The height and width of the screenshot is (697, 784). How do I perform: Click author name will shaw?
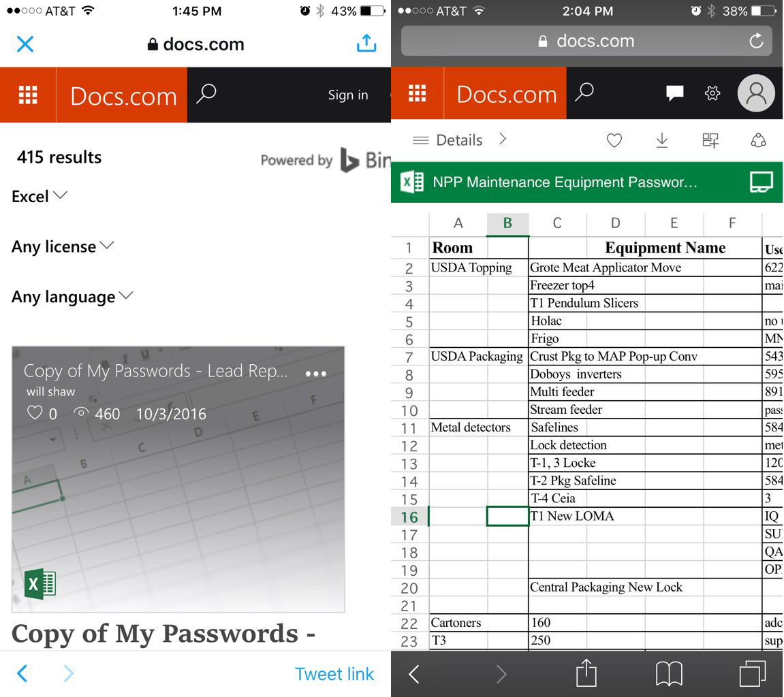click(x=50, y=391)
